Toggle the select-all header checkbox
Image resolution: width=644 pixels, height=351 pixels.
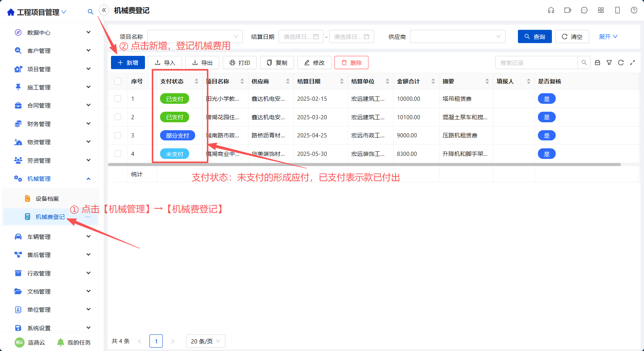(x=118, y=81)
